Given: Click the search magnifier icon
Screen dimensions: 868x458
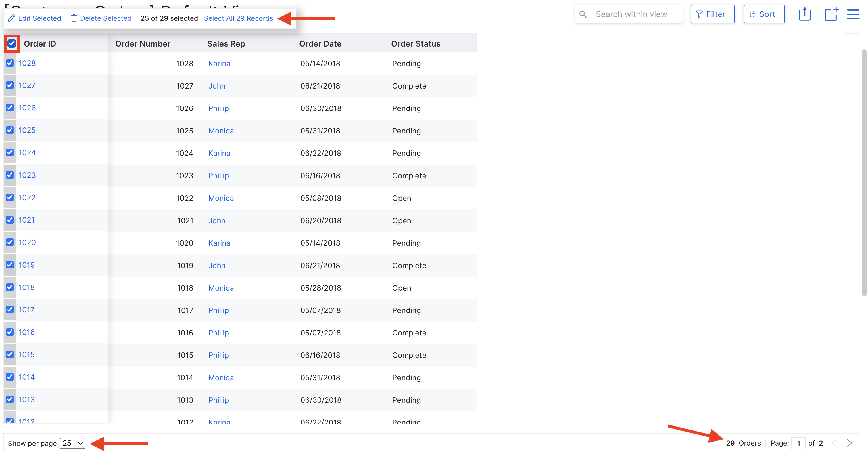Looking at the screenshot, I should point(583,14).
